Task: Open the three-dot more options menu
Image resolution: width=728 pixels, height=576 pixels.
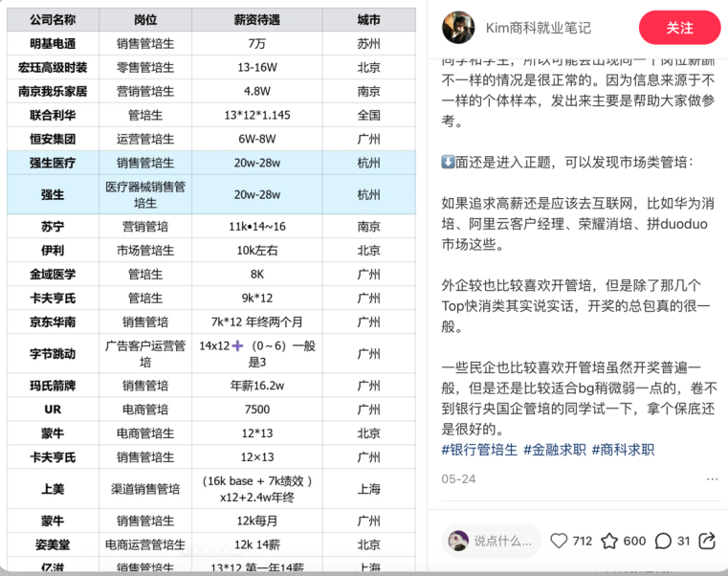Action: point(712,479)
